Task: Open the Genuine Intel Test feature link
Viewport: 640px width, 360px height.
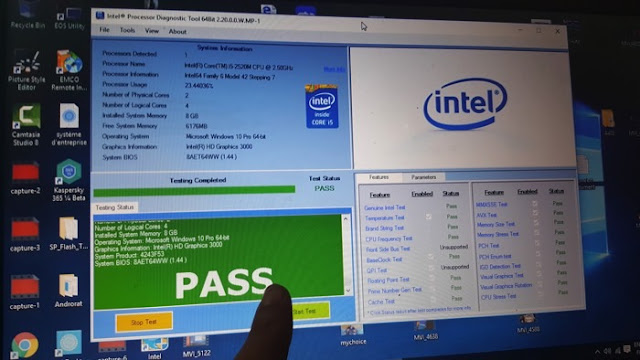Action: 384,207
